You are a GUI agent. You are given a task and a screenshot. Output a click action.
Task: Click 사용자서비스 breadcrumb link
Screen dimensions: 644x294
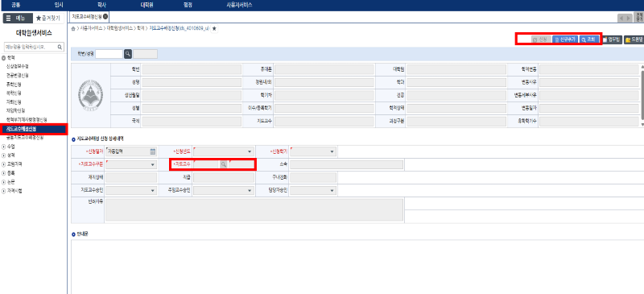pyautogui.click(x=92, y=28)
